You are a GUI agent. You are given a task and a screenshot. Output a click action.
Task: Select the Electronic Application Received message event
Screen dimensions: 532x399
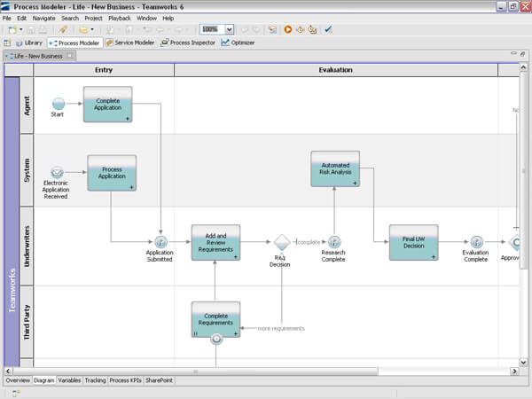pyautogui.click(x=57, y=172)
